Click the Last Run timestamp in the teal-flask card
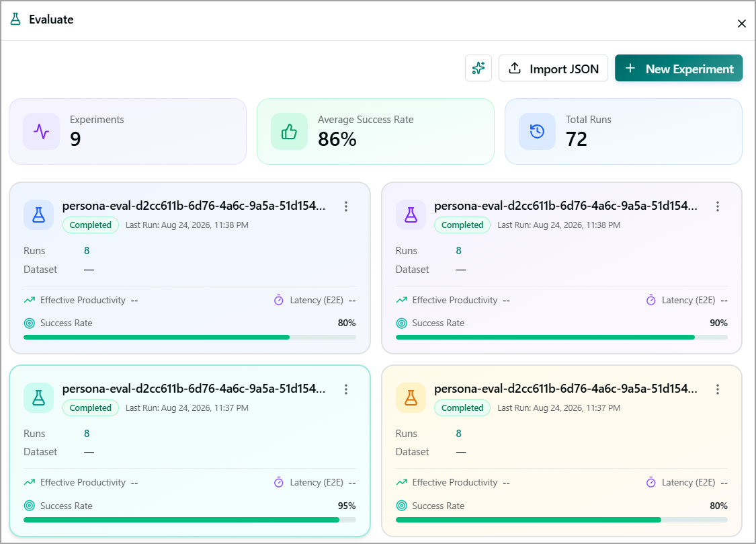 tap(187, 408)
